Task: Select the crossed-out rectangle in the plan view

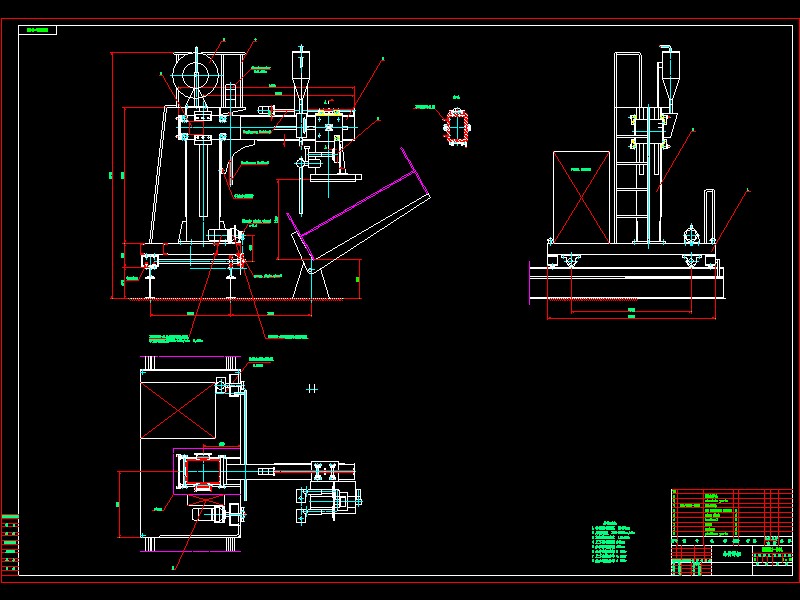Action: pos(178,411)
